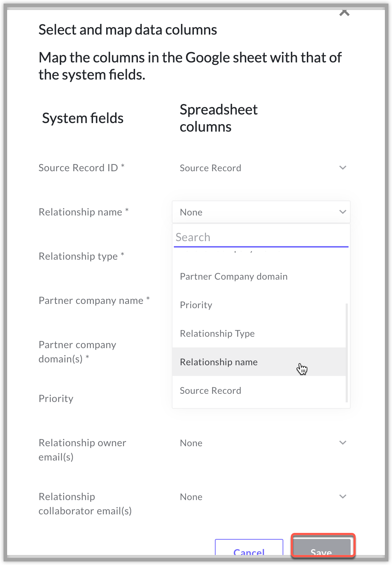
Task: Pick Relationship name from dropdown list
Action: tap(218, 362)
